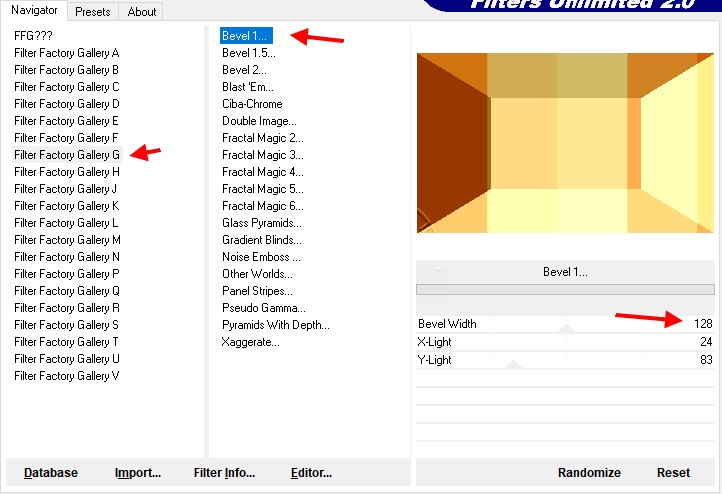Click the Import... button

[138, 473]
